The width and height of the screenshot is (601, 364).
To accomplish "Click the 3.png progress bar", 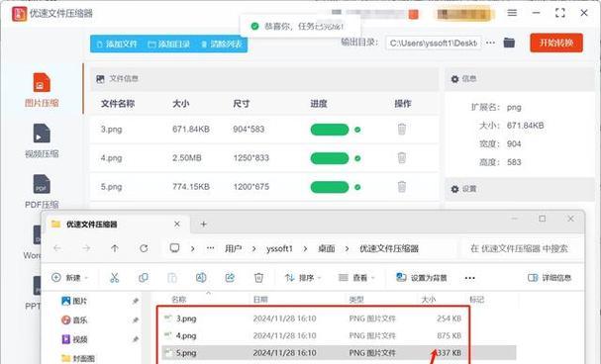I will click(x=330, y=130).
